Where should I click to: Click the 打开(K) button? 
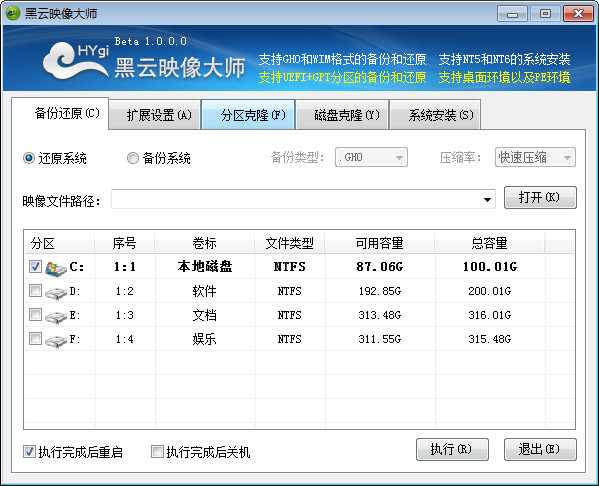(x=540, y=197)
